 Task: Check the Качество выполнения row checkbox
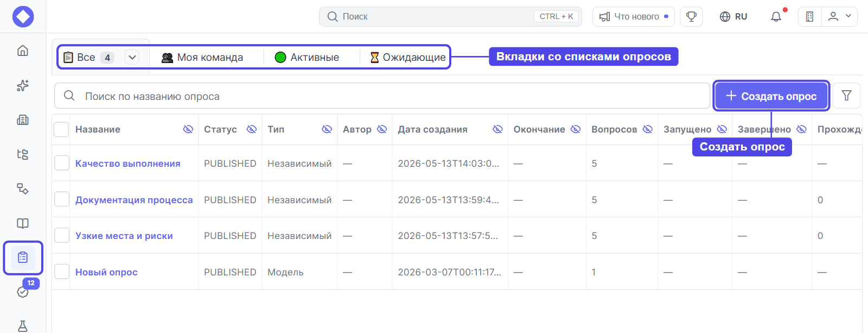tap(62, 163)
